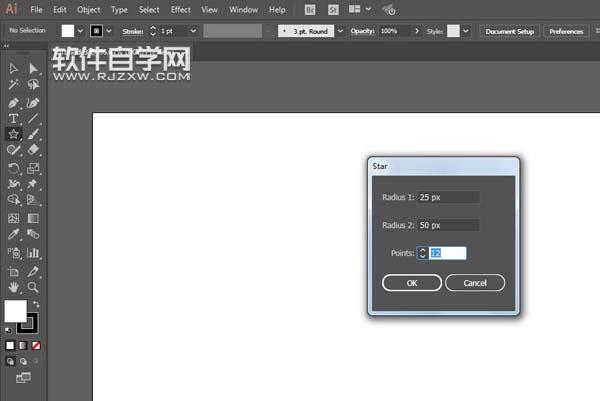Image resolution: width=600 pixels, height=401 pixels.
Task: Select the Eyedropper tool
Action: [x=13, y=234]
